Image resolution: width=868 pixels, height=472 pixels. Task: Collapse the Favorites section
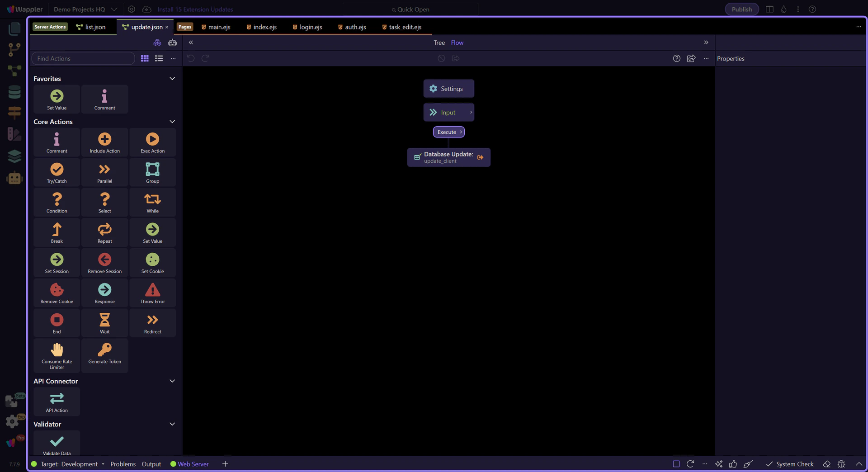coord(172,79)
